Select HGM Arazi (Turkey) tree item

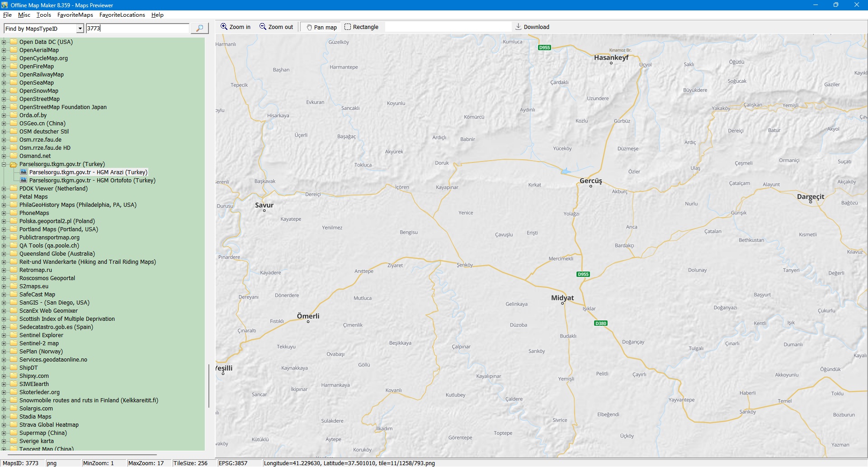pos(88,172)
